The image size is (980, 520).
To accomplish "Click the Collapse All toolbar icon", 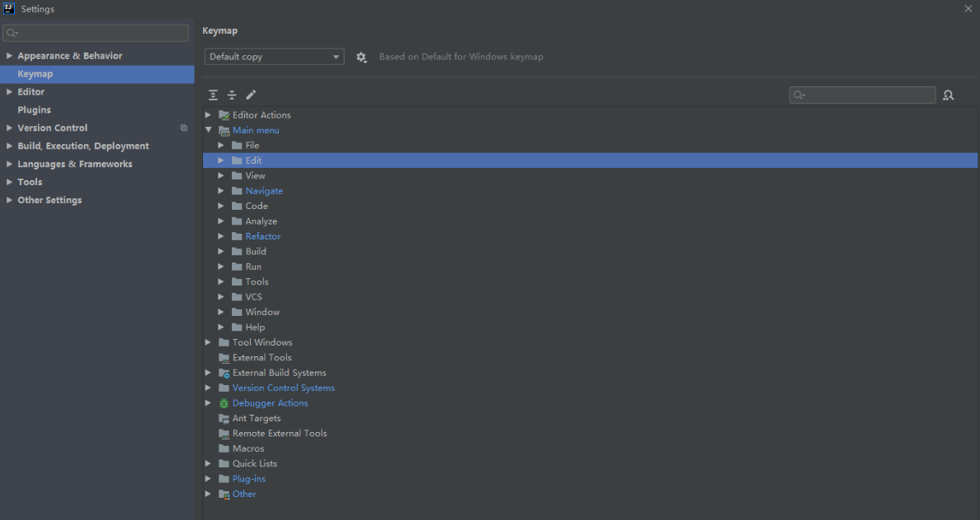I will tap(232, 95).
